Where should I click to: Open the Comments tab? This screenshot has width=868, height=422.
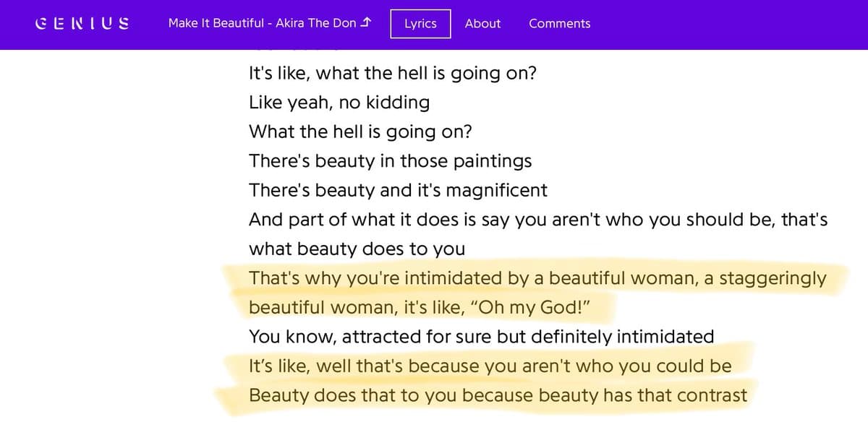[x=559, y=23]
